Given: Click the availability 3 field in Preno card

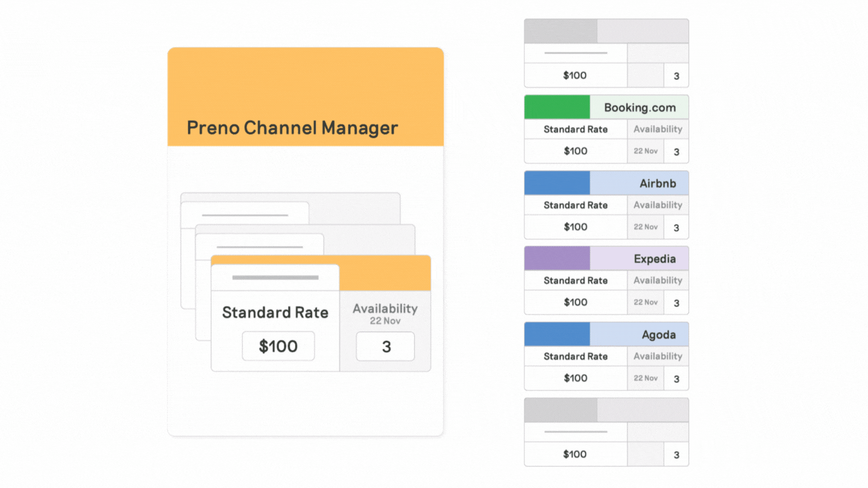Looking at the screenshot, I should coord(385,346).
